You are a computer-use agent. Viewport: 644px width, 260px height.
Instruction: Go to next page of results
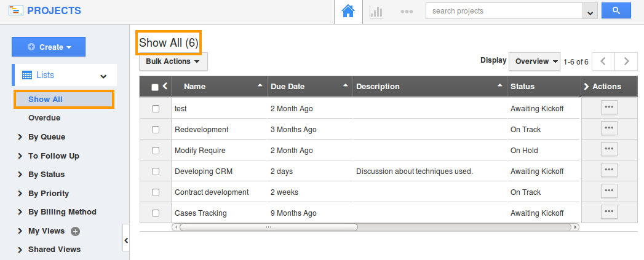[x=626, y=61]
